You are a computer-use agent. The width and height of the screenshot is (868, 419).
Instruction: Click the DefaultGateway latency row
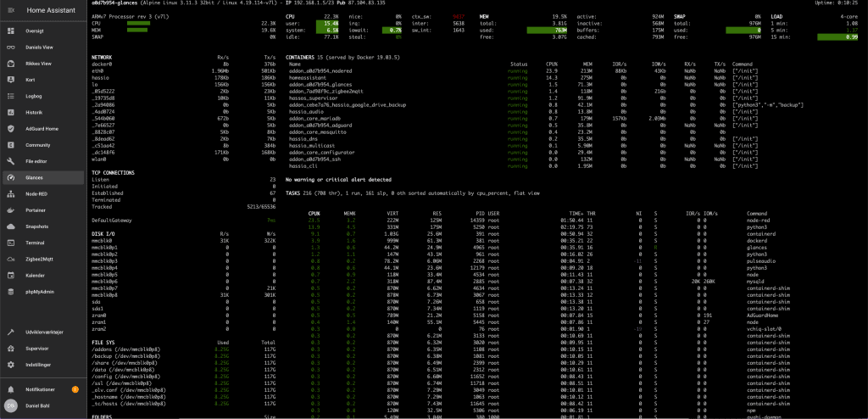coord(184,220)
